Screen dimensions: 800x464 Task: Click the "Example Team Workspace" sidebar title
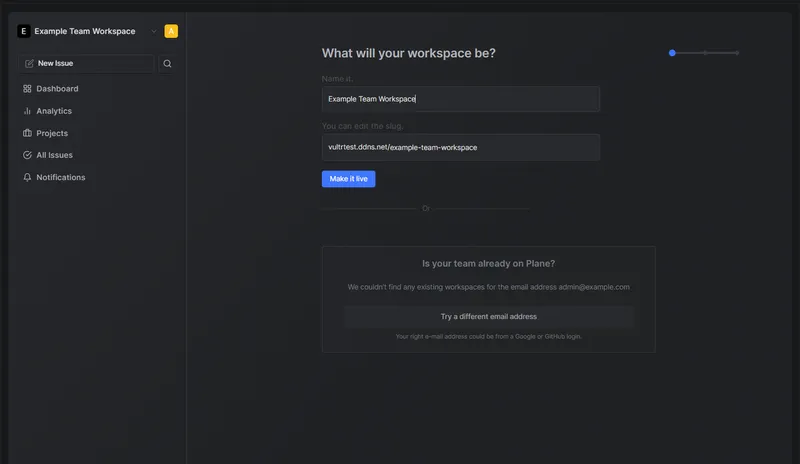[x=85, y=31]
